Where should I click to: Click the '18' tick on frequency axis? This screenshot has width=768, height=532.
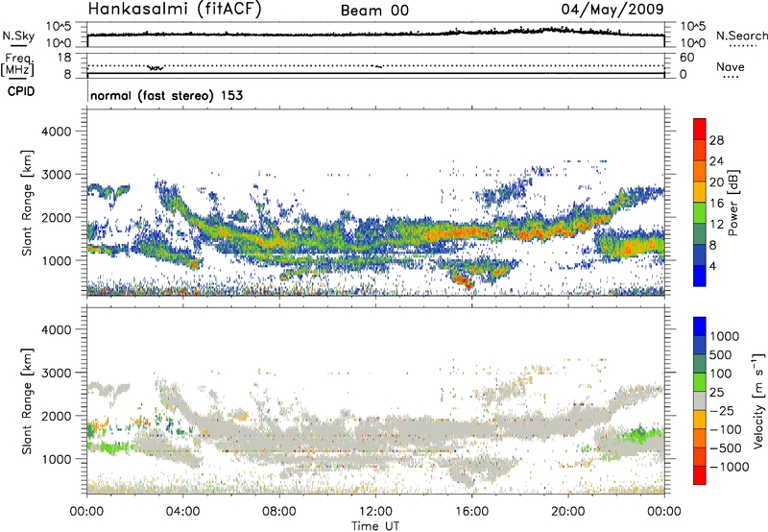(x=64, y=58)
